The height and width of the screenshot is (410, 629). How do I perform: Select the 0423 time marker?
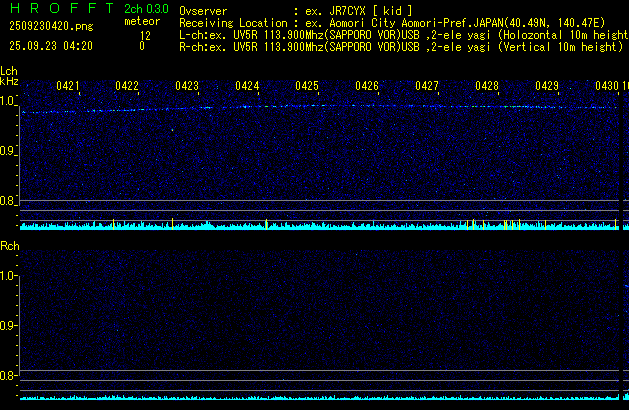[187, 86]
